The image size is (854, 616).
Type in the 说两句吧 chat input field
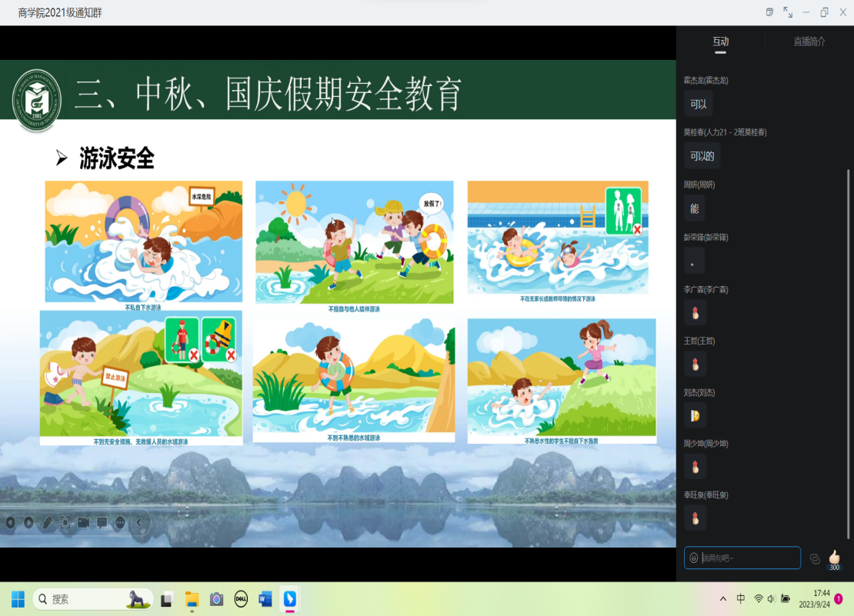pyautogui.click(x=748, y=558)
